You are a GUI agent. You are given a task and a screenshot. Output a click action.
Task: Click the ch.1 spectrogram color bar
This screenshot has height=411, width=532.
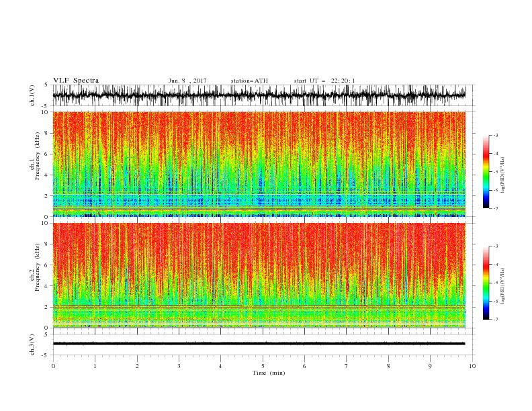tap(486, 172)
